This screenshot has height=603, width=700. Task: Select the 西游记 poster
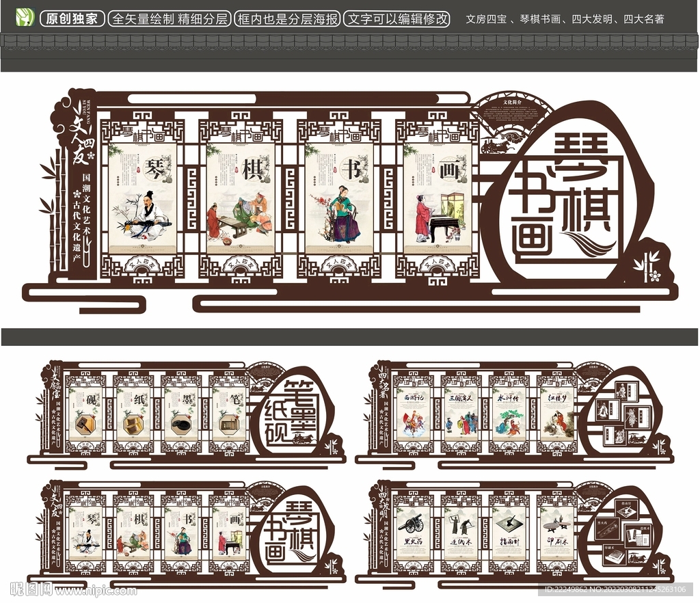(413, 416)
